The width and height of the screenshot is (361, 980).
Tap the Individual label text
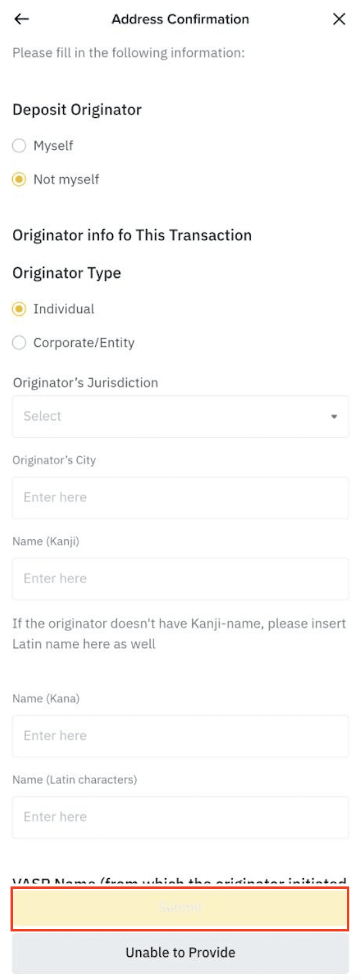click(x=64, y=309)
